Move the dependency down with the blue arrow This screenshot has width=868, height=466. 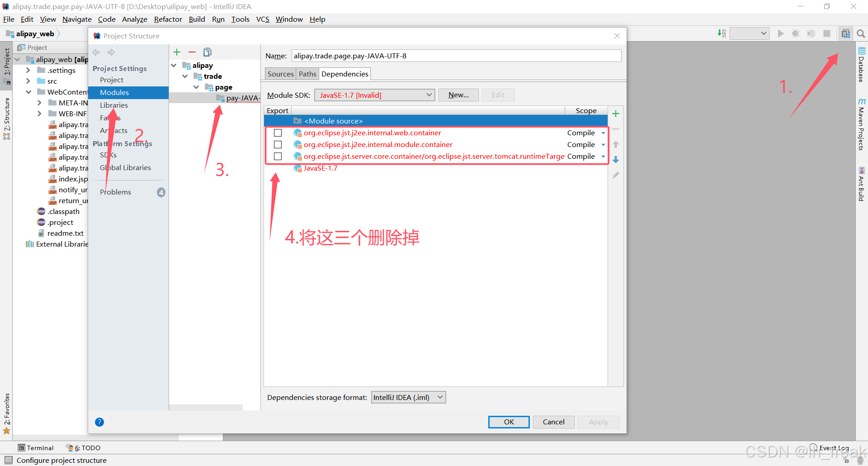616,160
